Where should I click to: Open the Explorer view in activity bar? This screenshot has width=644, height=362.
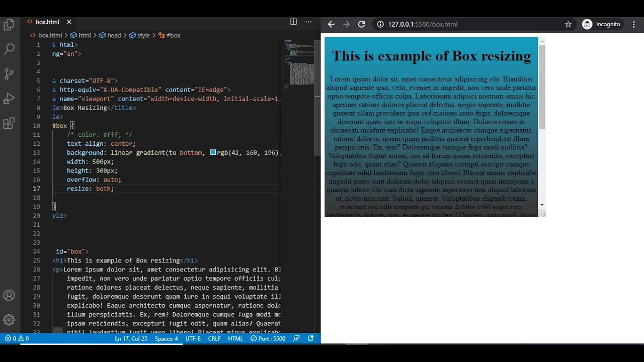(x=9, y=25)
